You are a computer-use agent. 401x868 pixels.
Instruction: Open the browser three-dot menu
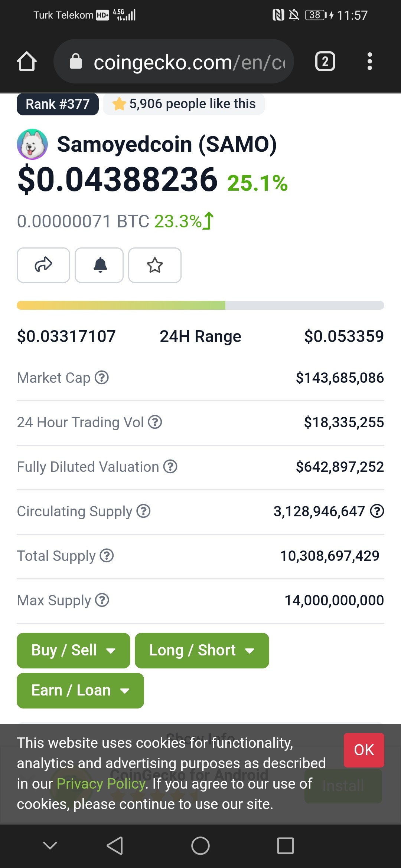coord(369,61)
